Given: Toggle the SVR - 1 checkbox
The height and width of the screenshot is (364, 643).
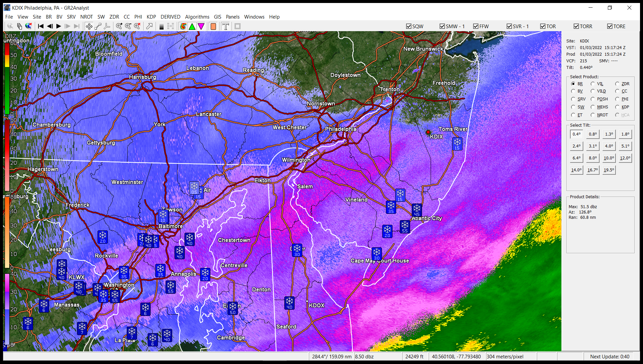Looking at the screenshot, I should [x=509, y=26].
